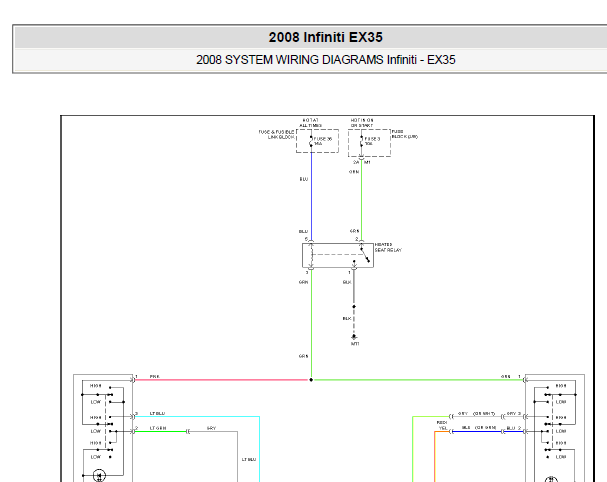607x482 pixels.
Task: Click the 'HOT IN ON OR START' label
Action: point(362,123)
